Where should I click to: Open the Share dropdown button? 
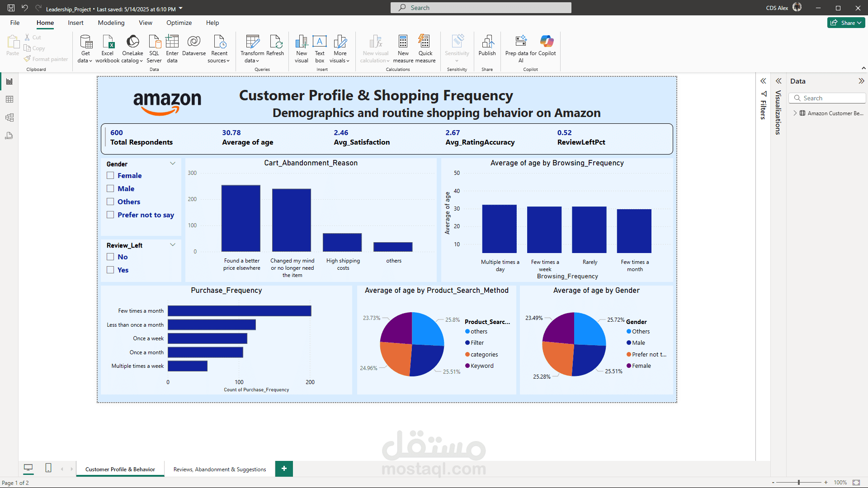846,23
